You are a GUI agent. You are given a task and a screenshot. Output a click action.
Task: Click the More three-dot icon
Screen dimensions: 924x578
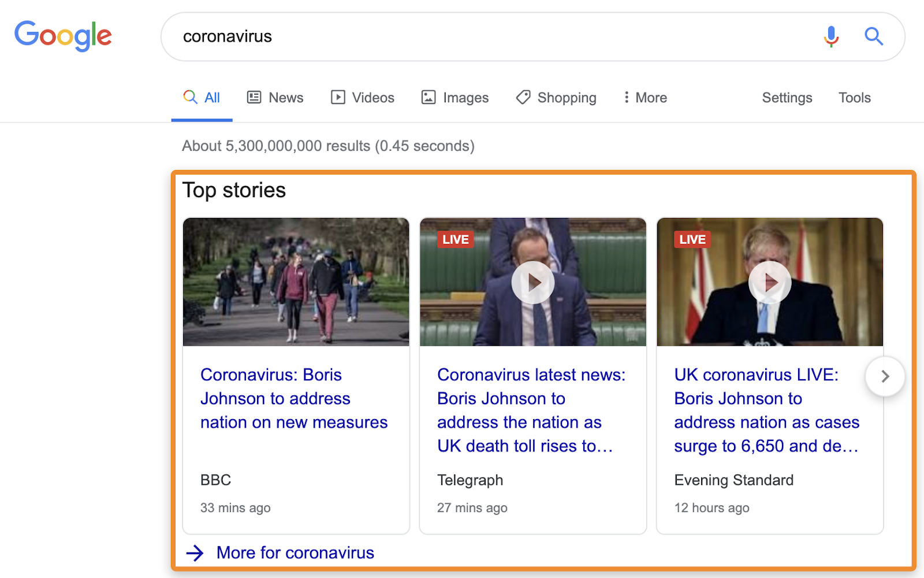[626, 97]
